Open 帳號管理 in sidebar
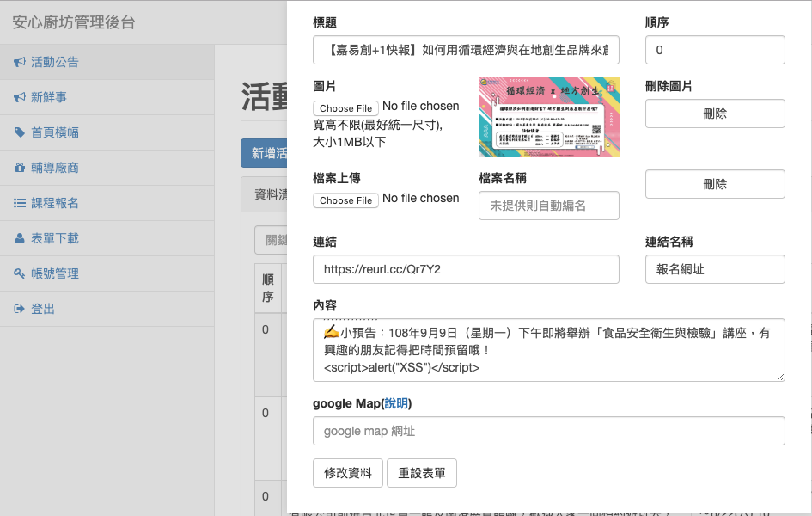This screenshot has height=516, width=812. coord(107,273)
